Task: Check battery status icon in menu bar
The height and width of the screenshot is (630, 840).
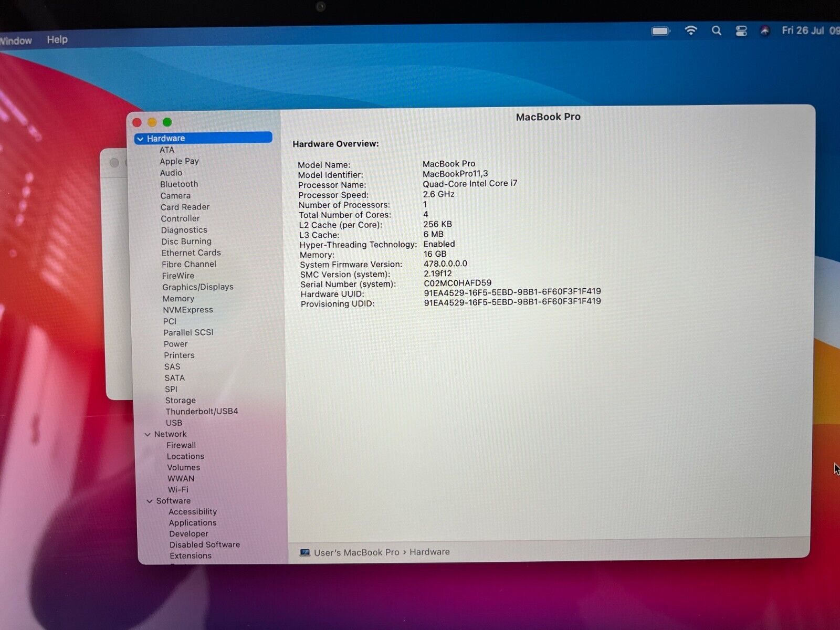Action: [x=661, y=31]
